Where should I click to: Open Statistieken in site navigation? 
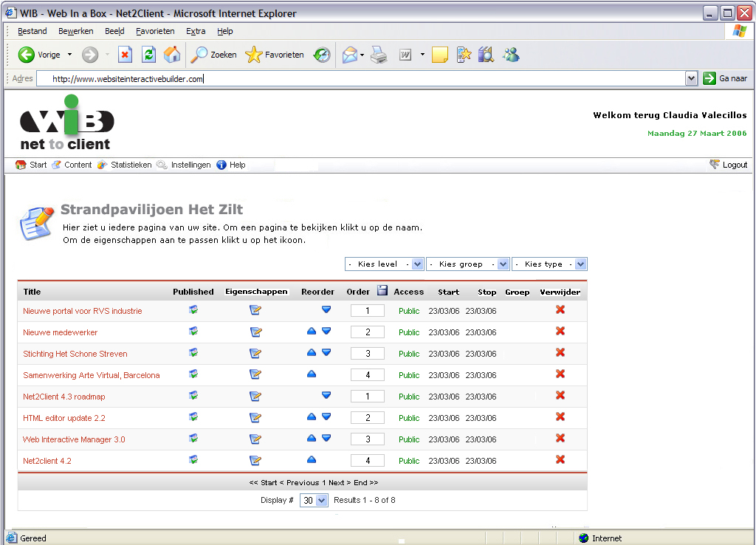coord(124,165)
